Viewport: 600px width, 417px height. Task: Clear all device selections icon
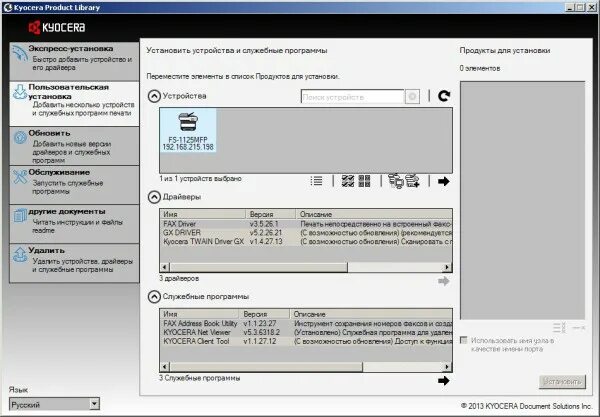point(364,181)
